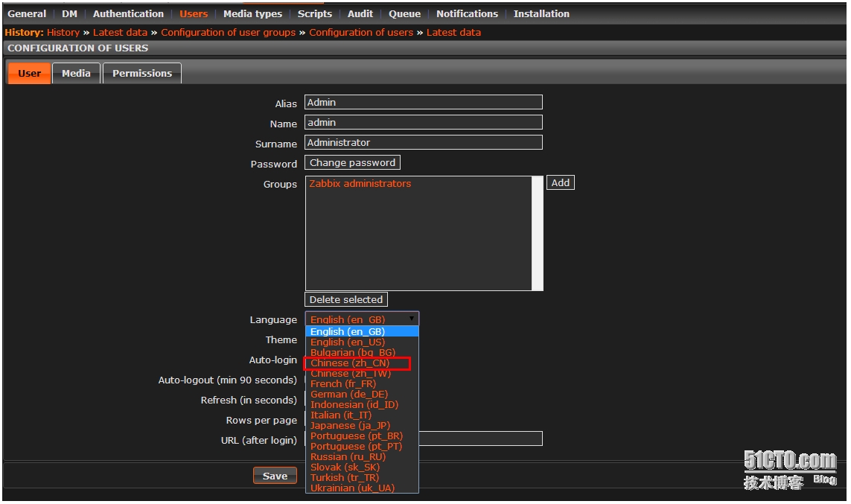Image resolution: width=851 pixels, height=504 pixels.
Task: Choose Ukrainian (uk_UA) language option
Action: point(362,488)
